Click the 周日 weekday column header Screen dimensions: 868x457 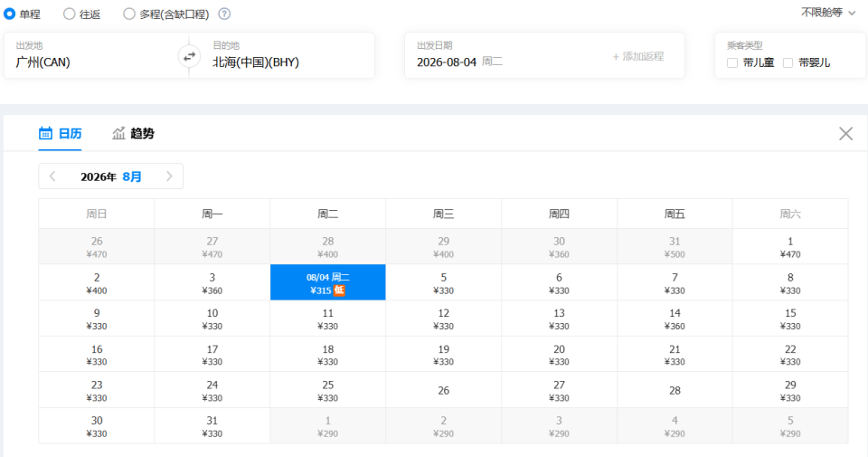tap(97, 214)
